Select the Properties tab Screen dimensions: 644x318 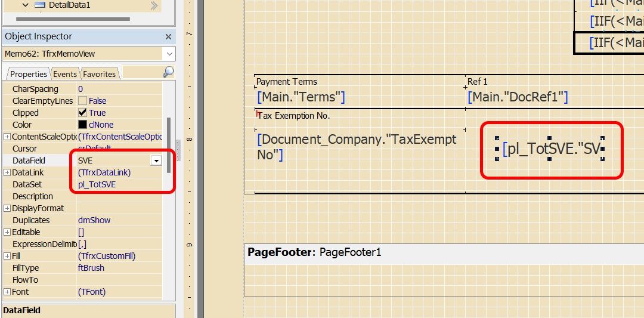point(28,74)
